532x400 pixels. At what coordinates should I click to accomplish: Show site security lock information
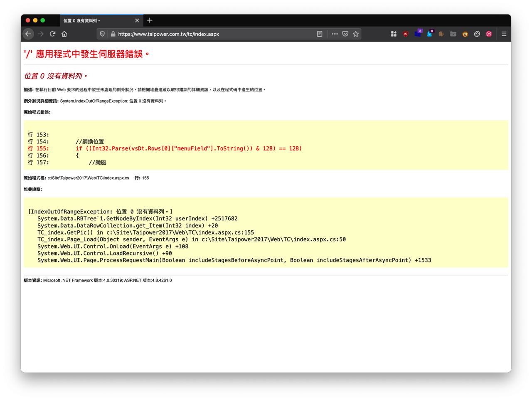click(x=113, y=34)
